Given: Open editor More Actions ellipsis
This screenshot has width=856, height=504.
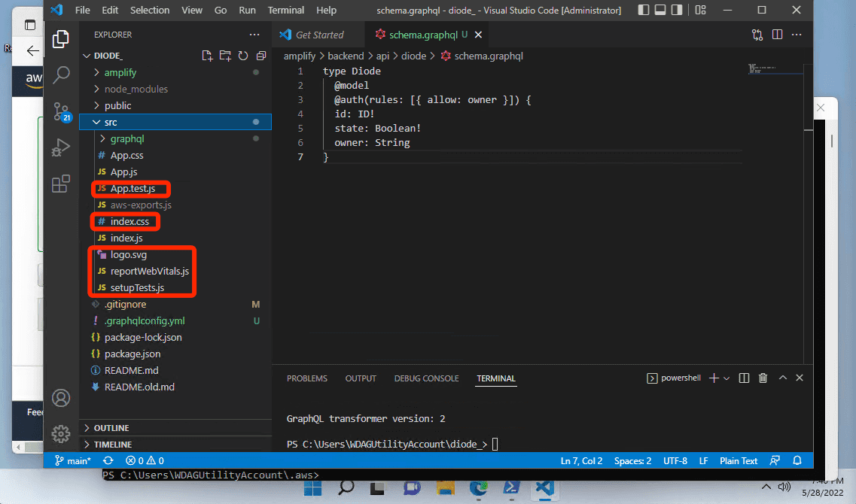Looking at the screenshot, I should 797,35.
